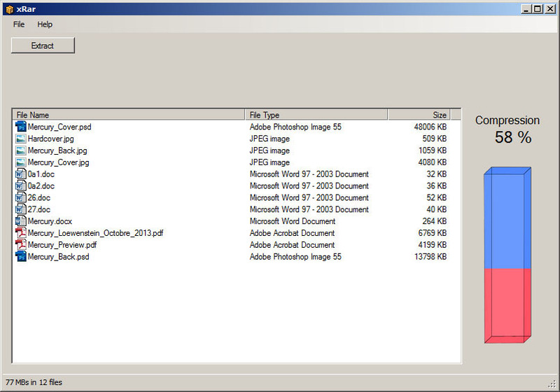Click the Acrobat icon beside Mercury_Preview.pdf
560x392 pixels.
tap(20, 245)
